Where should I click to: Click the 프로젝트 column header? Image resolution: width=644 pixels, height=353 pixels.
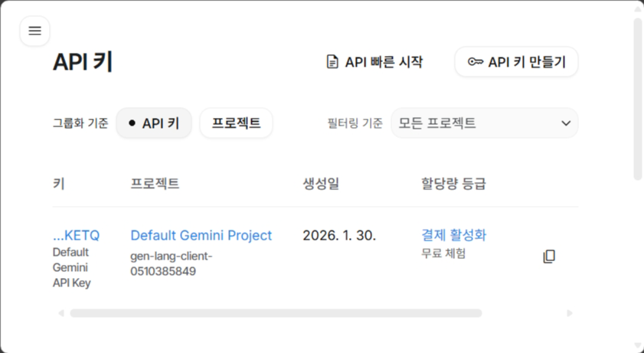(x=155, y=183)
